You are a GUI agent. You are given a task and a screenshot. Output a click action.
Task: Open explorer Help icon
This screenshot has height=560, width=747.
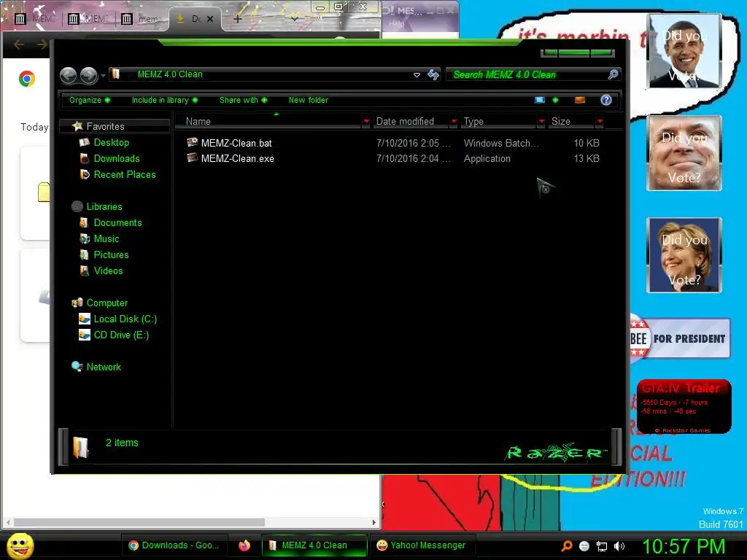(x=606, y=100)
